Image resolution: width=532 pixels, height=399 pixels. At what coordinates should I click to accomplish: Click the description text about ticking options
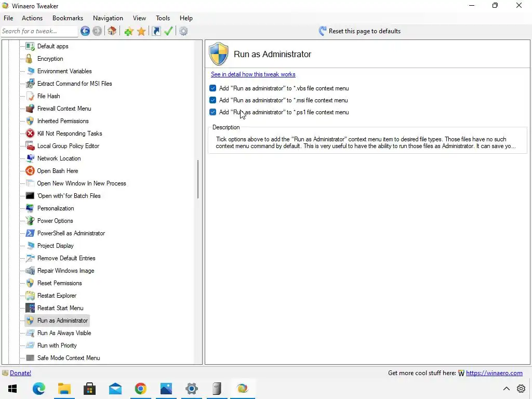tap(366, 142)
